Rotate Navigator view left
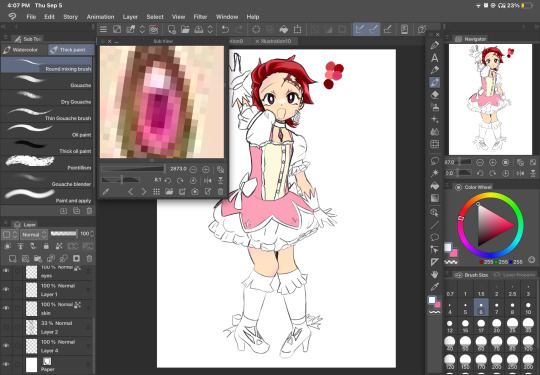The height and width of the screenshot is (375, 540). coord(480,173)
